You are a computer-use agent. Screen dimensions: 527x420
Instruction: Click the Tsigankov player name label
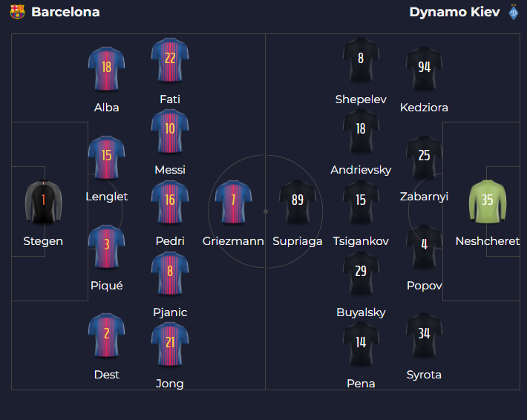(x=361, y=241)
